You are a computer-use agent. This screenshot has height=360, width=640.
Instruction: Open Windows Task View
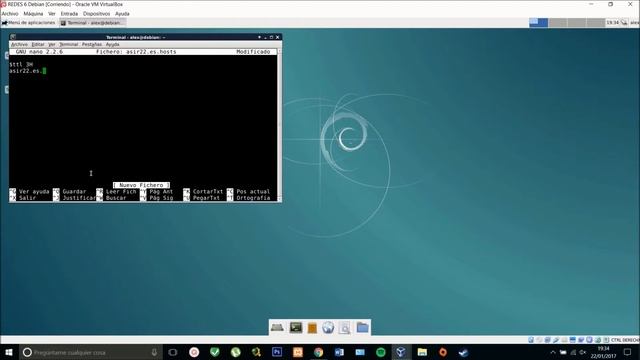173,352
